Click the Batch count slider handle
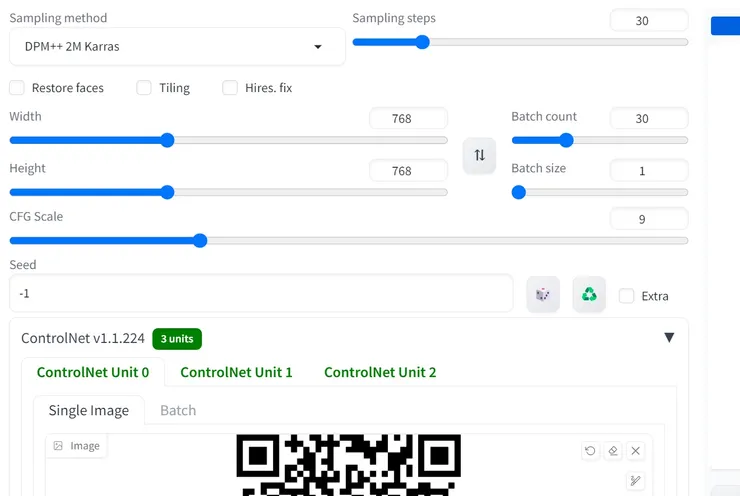The image size is (740, 496). (x=566, y=140)
